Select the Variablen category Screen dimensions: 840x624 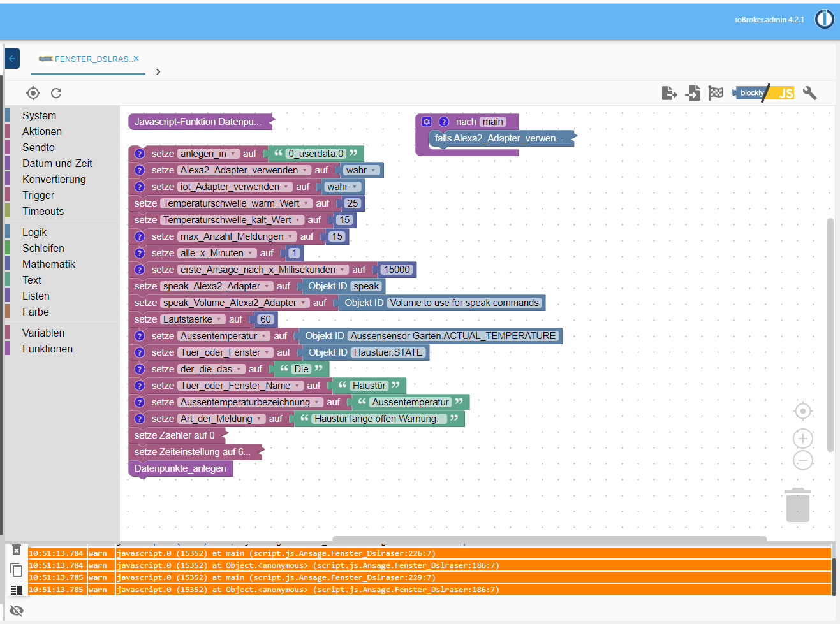coord(43,333)
